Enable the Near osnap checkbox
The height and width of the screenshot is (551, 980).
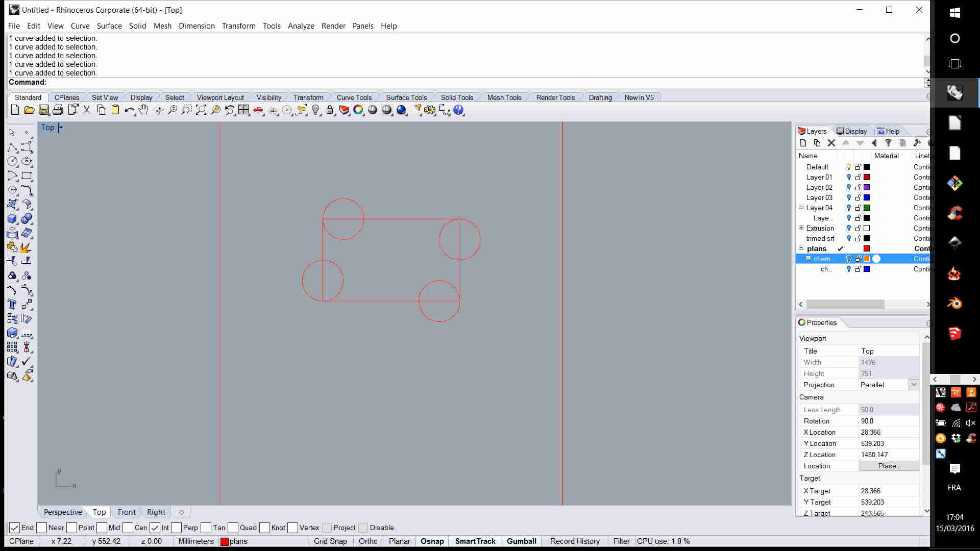[x=42, y=528]
